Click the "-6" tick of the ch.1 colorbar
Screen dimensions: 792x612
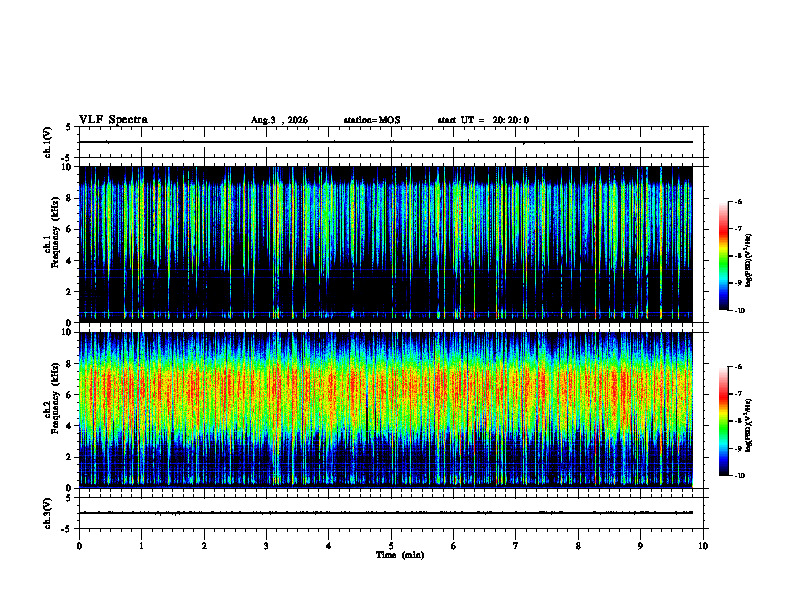738,202
